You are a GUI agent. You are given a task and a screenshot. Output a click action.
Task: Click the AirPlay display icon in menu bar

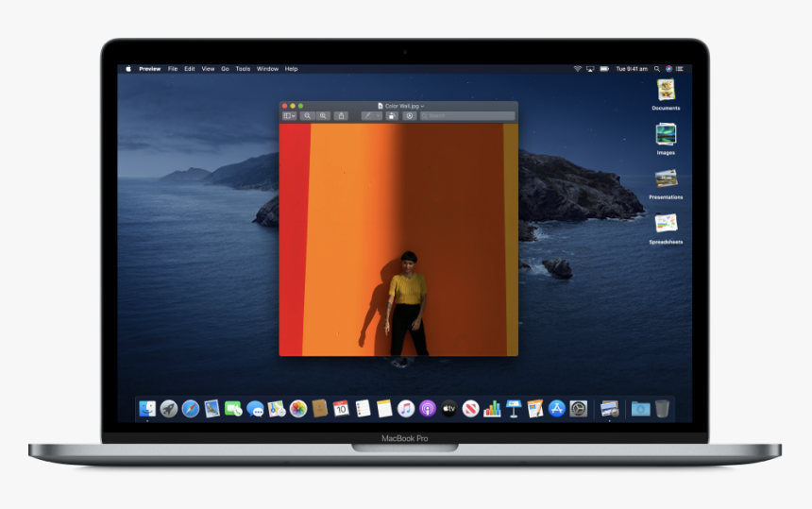590,69
